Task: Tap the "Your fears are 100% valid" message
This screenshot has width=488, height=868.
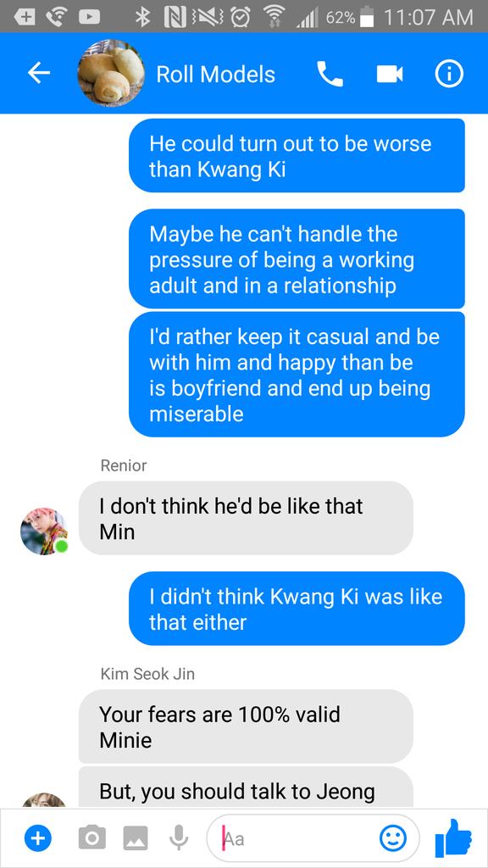Action: pos(246,726)
